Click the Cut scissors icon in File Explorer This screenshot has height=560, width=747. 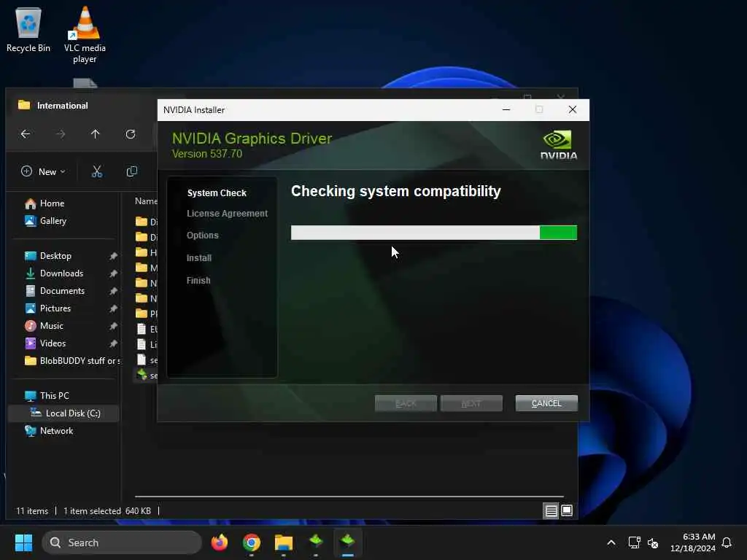pos(97,171)
